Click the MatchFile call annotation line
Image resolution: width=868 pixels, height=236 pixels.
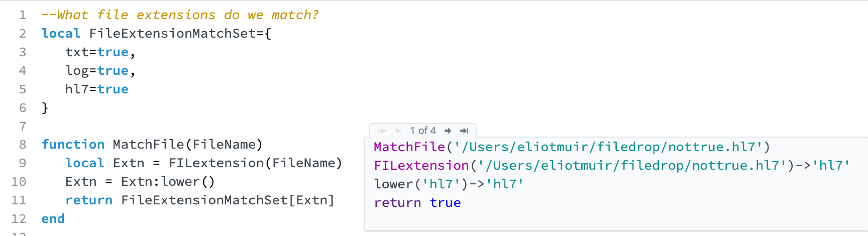coord(572,147)
